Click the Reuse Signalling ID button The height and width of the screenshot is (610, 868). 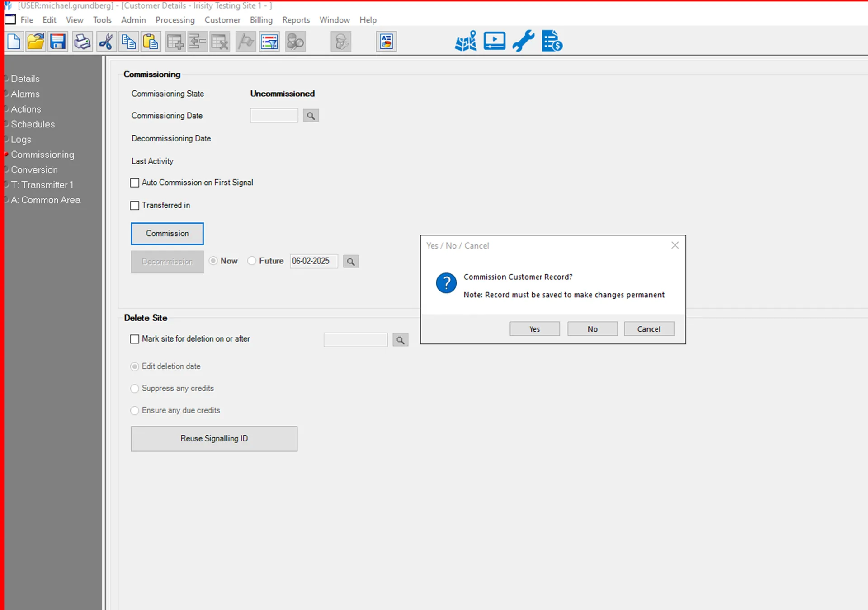tap(214, 439)
